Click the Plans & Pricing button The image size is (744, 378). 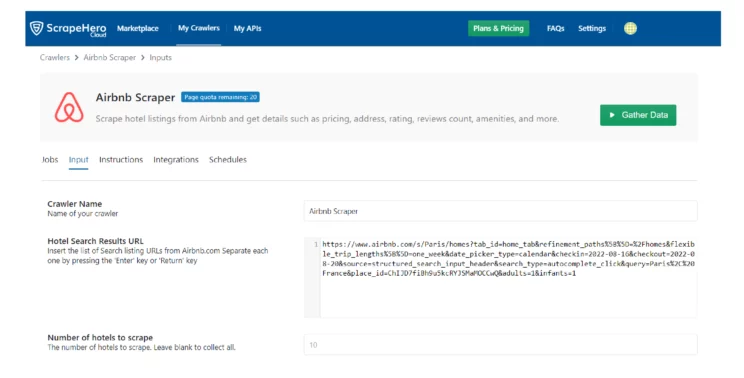click(498, 28)
